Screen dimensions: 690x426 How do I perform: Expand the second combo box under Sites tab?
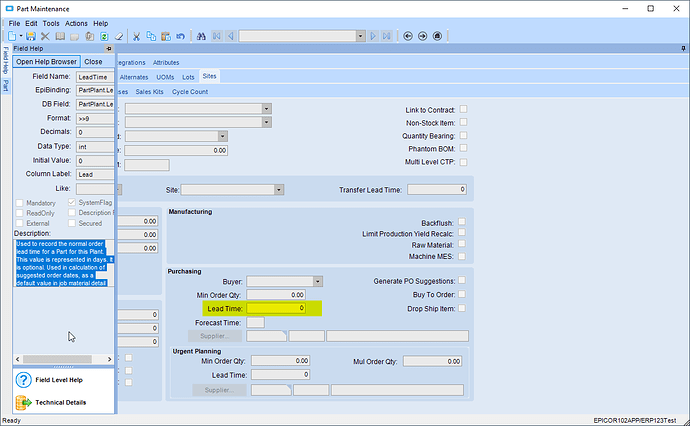pyautogui.click(x=266, y=122)
